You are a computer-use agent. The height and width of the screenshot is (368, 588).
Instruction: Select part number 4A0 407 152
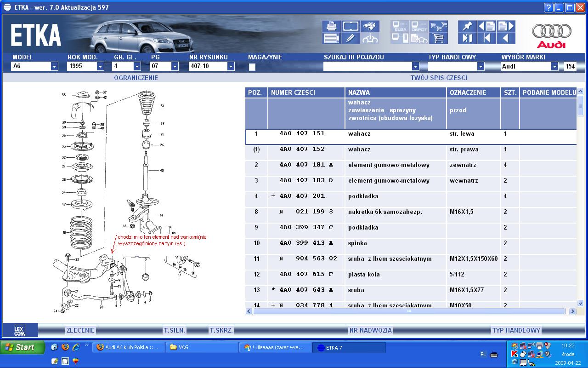[x=302, y=149]
